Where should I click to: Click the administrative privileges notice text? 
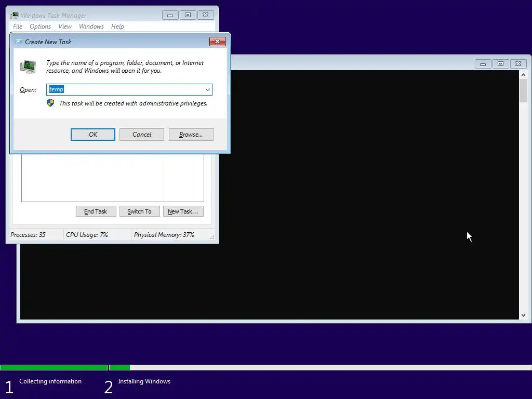tap(134, 103)
